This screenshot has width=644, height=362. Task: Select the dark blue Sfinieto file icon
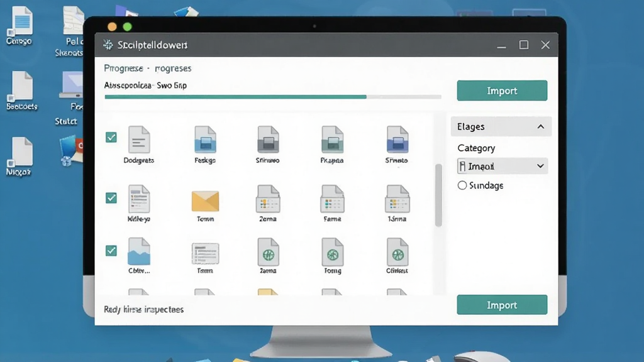pyautogui.click(x=397, y=140)
